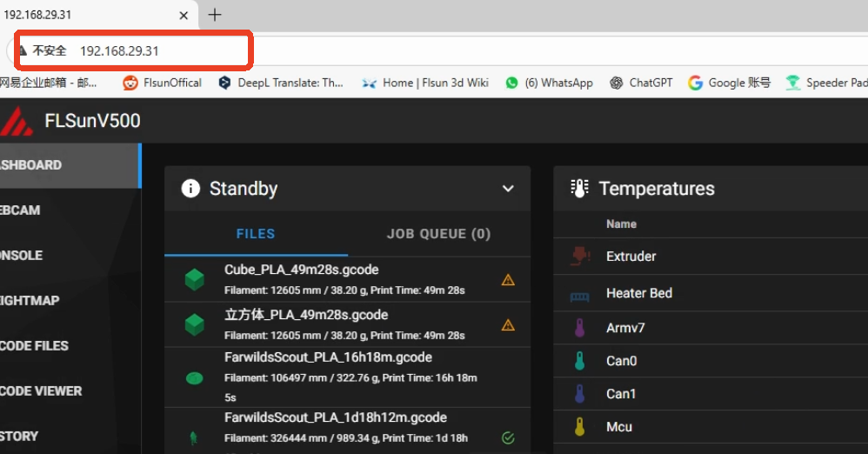Open the ChatGPT bookmark
This screenshot has height=454, width=868.
pyautogui.click(x=641, y=83)
